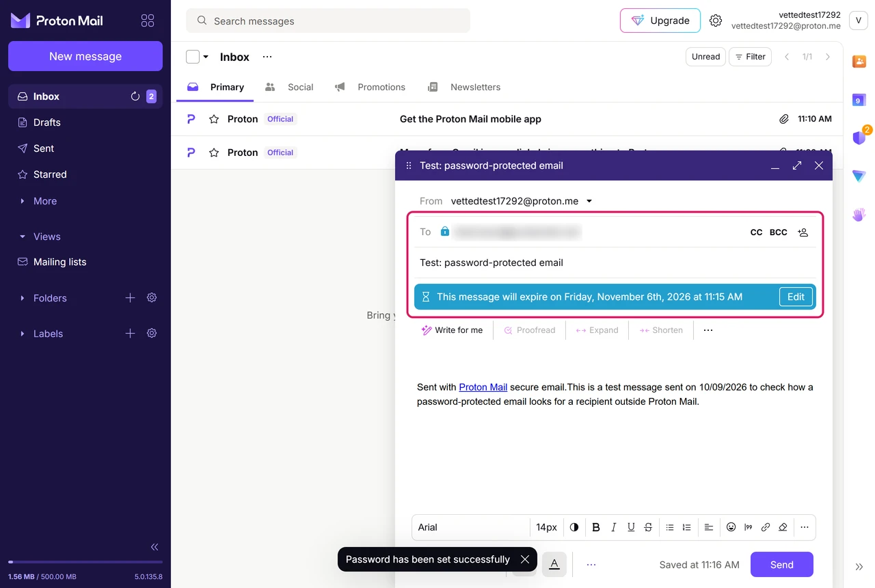
Task: Open the Proton apps grid
Action: pos(148,21)
